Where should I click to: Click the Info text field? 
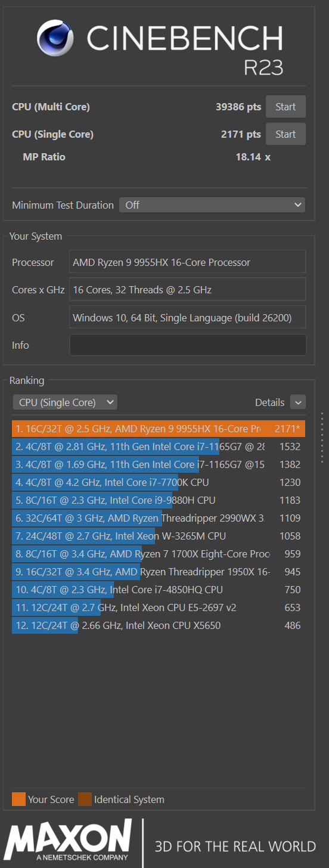pyautogui.click(x=188, y=345)
